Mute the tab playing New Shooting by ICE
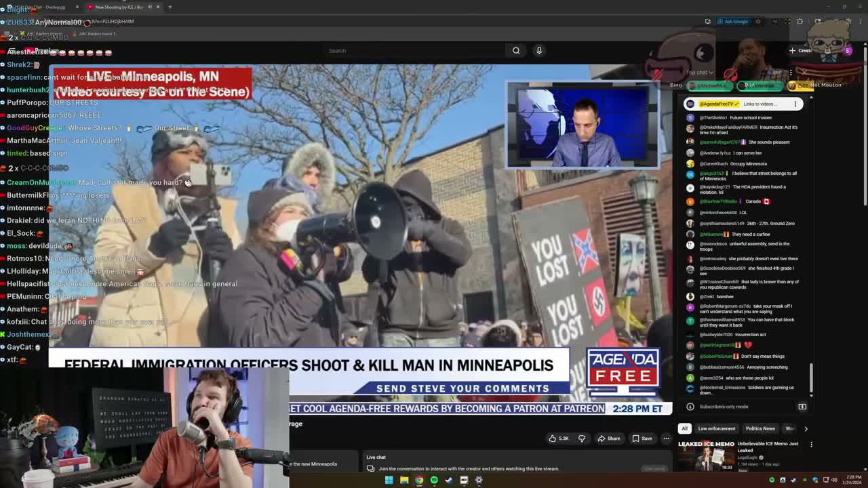 point(150,7)
